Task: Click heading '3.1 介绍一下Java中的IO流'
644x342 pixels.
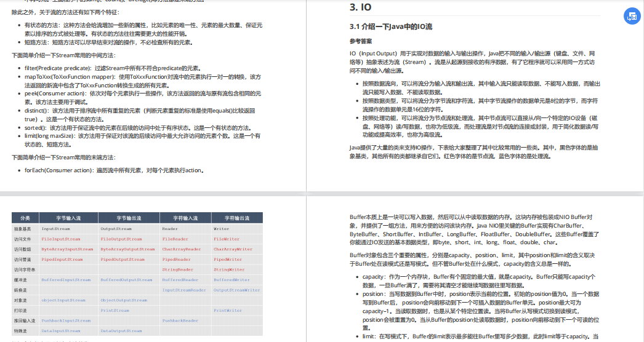Action: 390,26
